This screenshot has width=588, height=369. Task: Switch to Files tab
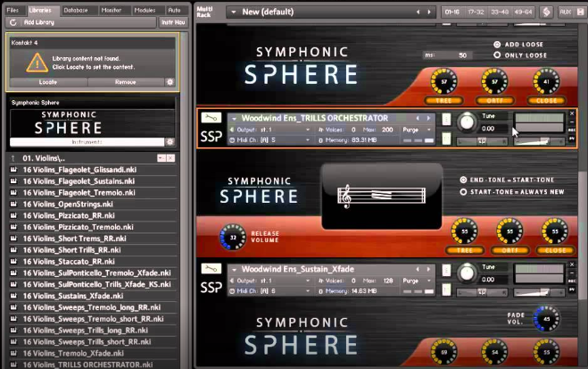tap(12, 10)
